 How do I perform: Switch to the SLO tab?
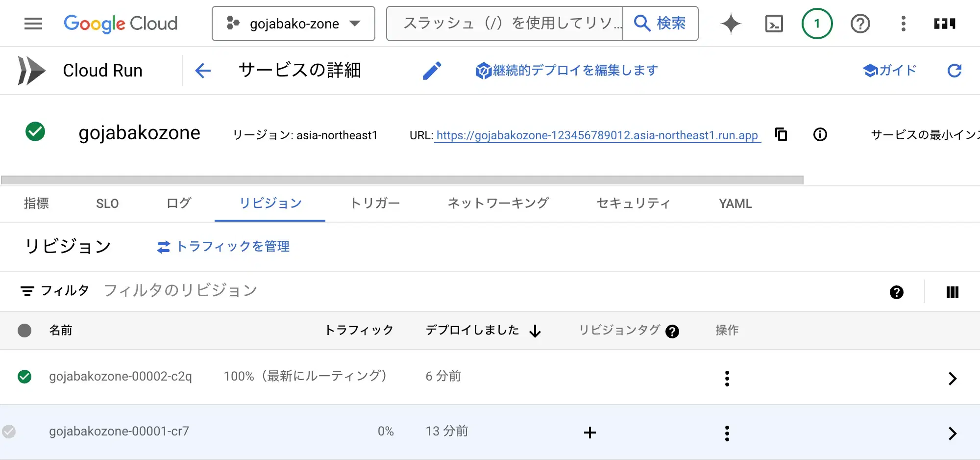click(107, 204)
